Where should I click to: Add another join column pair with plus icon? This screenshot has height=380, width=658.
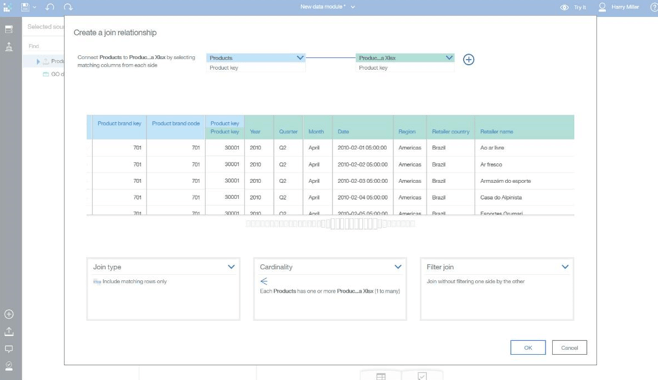[469, 60]
